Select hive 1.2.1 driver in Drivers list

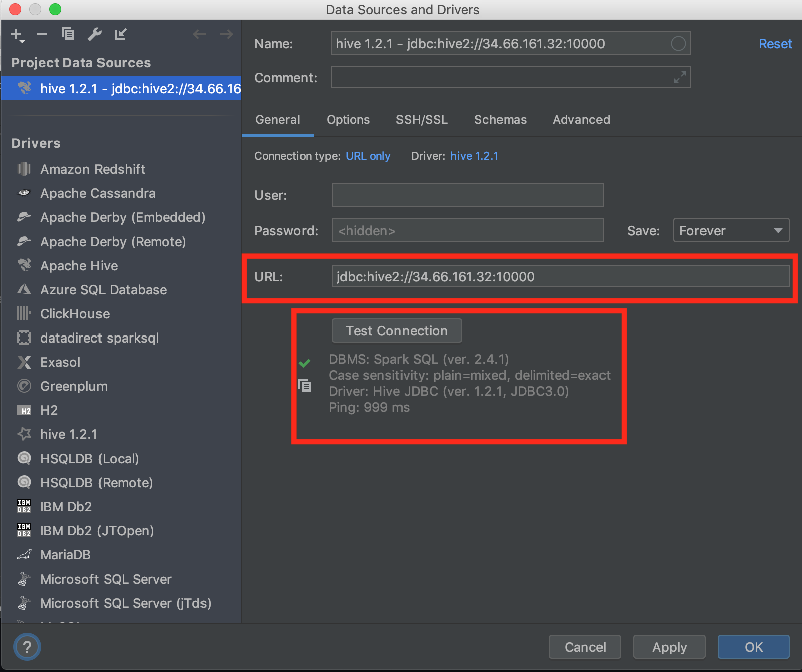121,434
